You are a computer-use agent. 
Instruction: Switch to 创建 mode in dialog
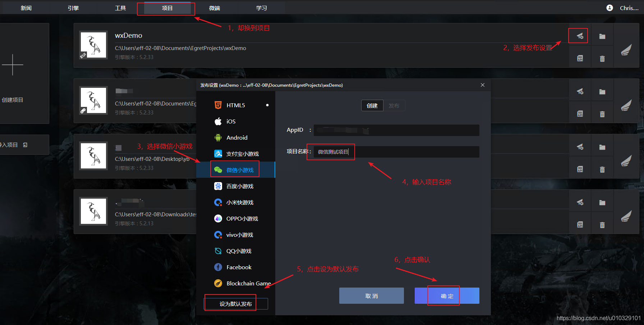(x=372, y=105)
